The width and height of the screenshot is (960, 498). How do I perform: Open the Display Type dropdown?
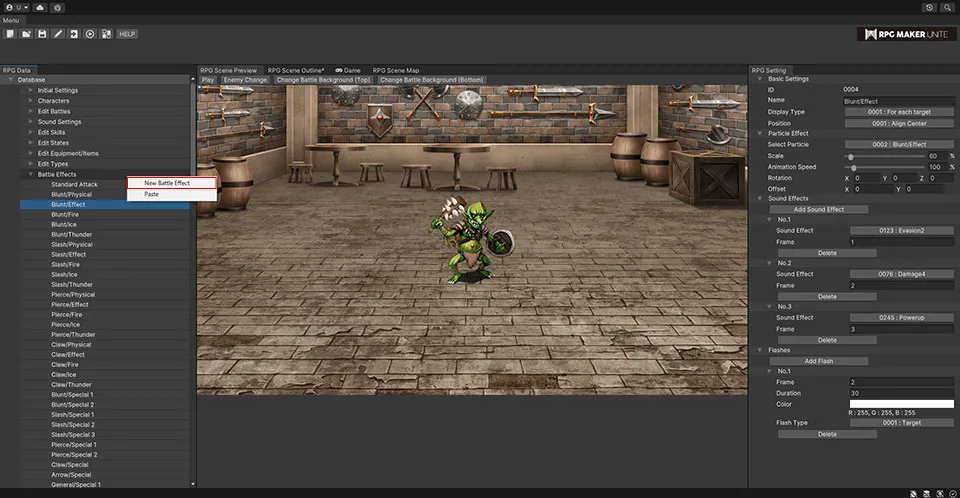[900, 112]
